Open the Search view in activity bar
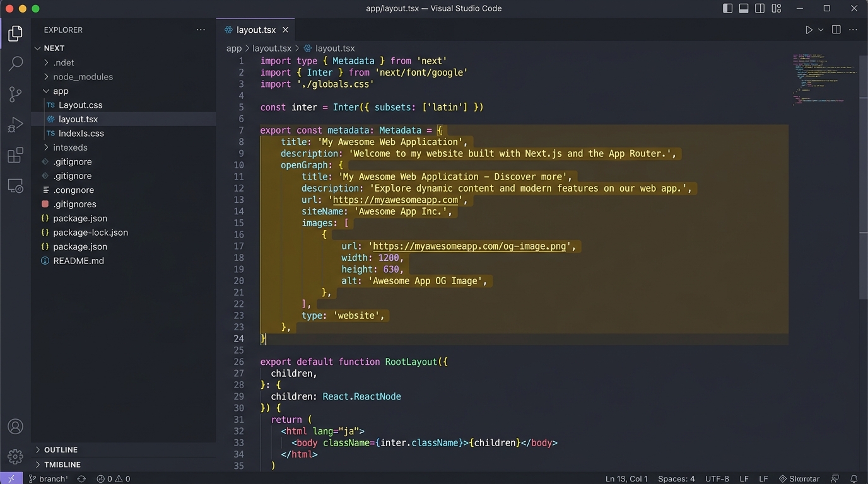Image resolution: width=868 pixels, height=484 pixels. pos(15,63)
